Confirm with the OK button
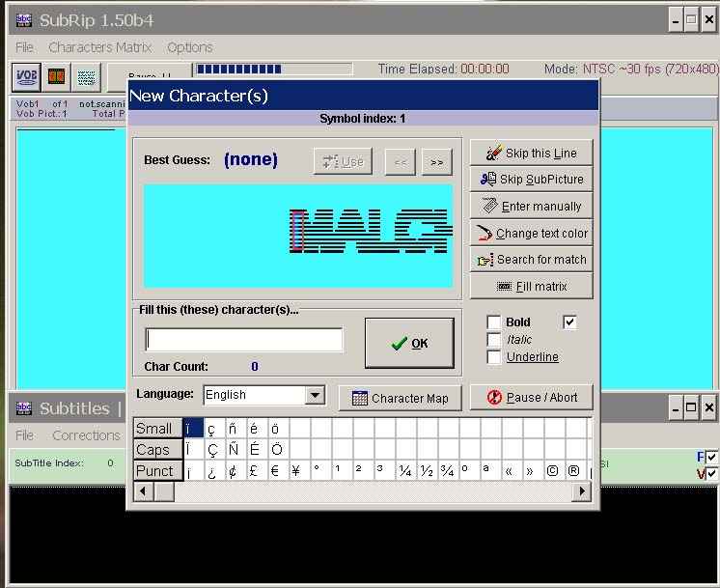The image size is (720, 588). [409, 343]
